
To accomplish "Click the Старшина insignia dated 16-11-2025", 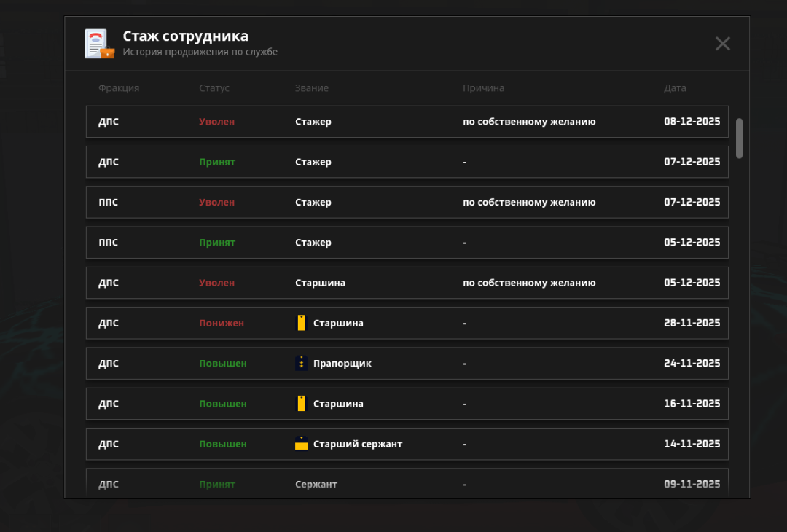I will click(302, 403).
